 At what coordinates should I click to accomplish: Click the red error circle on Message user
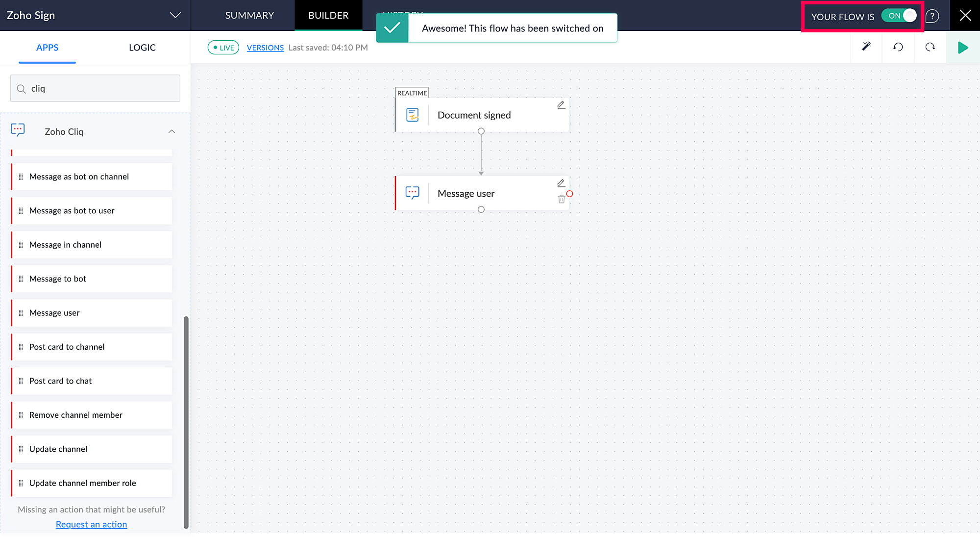[570, 194]
